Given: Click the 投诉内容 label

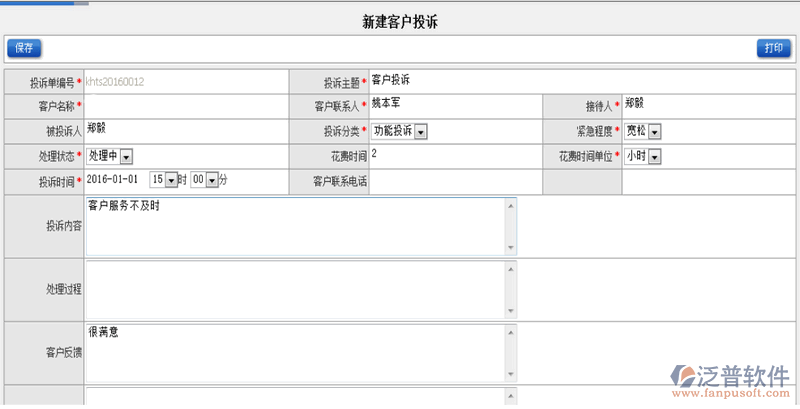Looking at the screenshot, I should coord(64,226).
